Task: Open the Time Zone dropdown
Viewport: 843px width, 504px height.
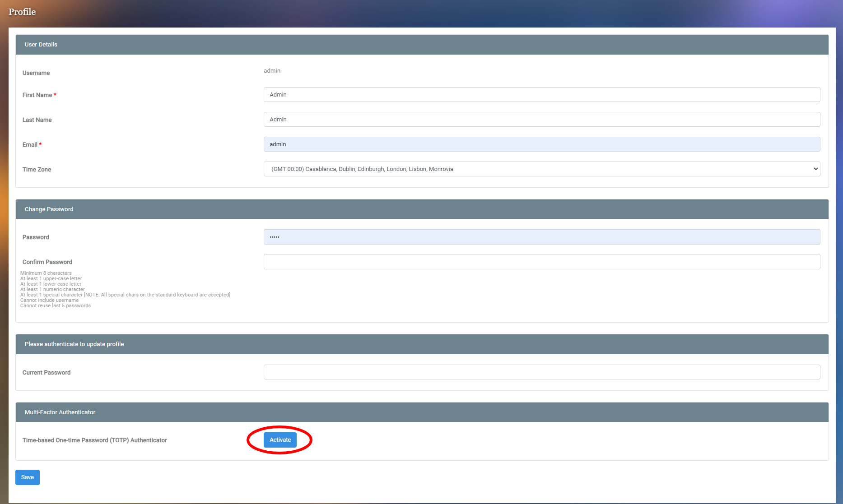Action: click(542, 169)
